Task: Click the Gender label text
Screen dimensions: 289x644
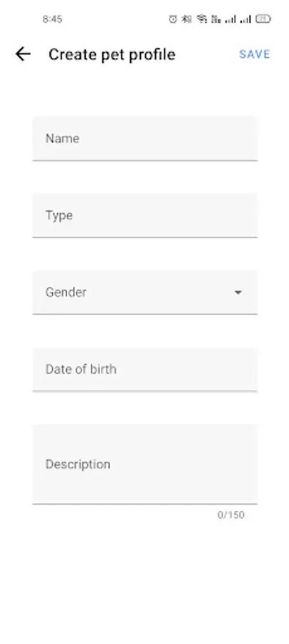Action: pos(66,293)
